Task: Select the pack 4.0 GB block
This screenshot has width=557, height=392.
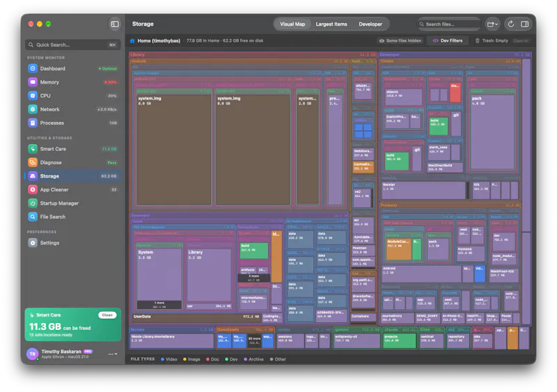Action: 492,132
